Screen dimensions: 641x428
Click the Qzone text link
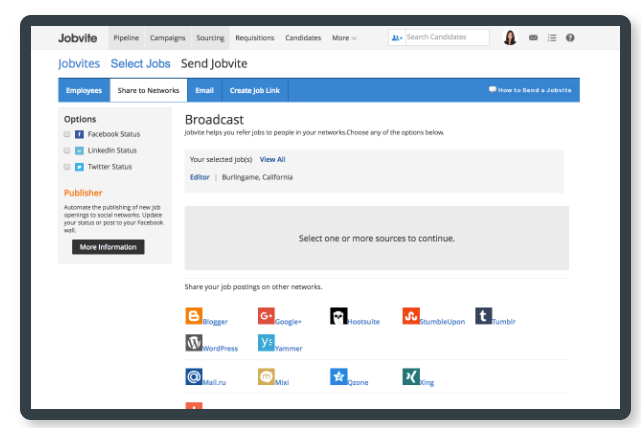coord(358,382)
